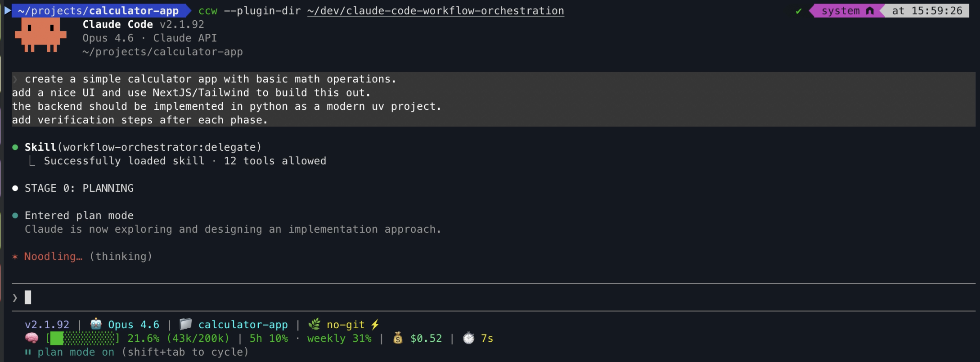The image size is (980, 362).
Task: Click the underlined ~/dev/claude-code-workflow-orchestration path
Action: (x=436, y=11)
